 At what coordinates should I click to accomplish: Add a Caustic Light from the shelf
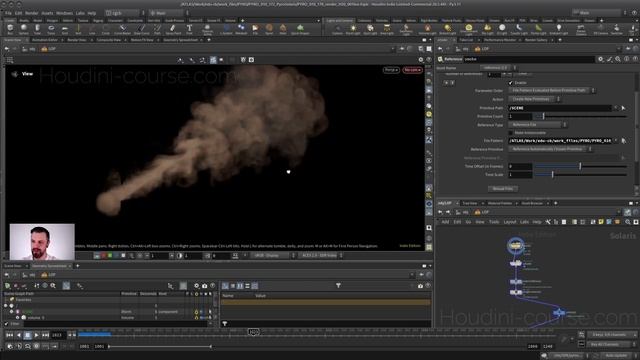coord(519,29)
